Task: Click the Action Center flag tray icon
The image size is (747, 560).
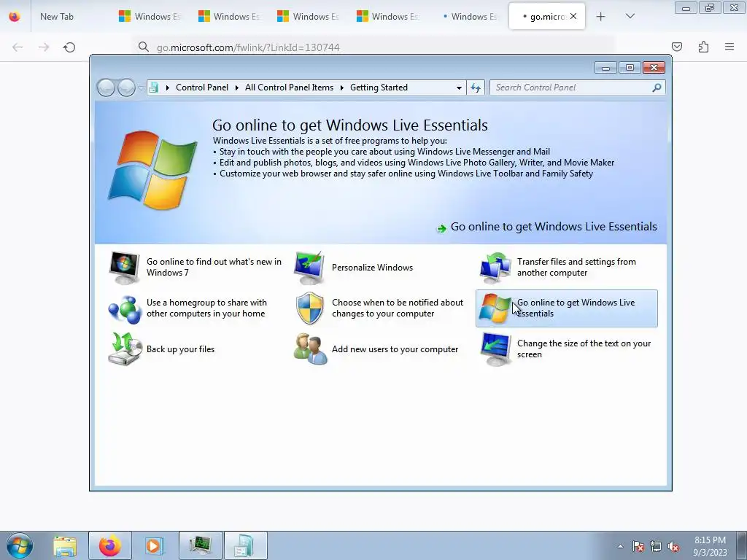Action: pos(638,546)
